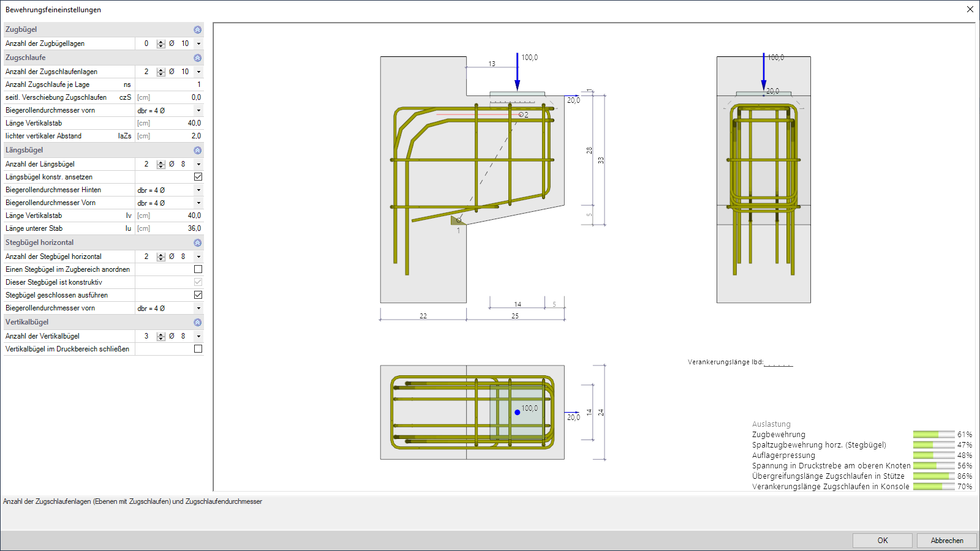Click the Auslastung heading
This screenshot has height=551, width=980.
[x=771, y=424]
